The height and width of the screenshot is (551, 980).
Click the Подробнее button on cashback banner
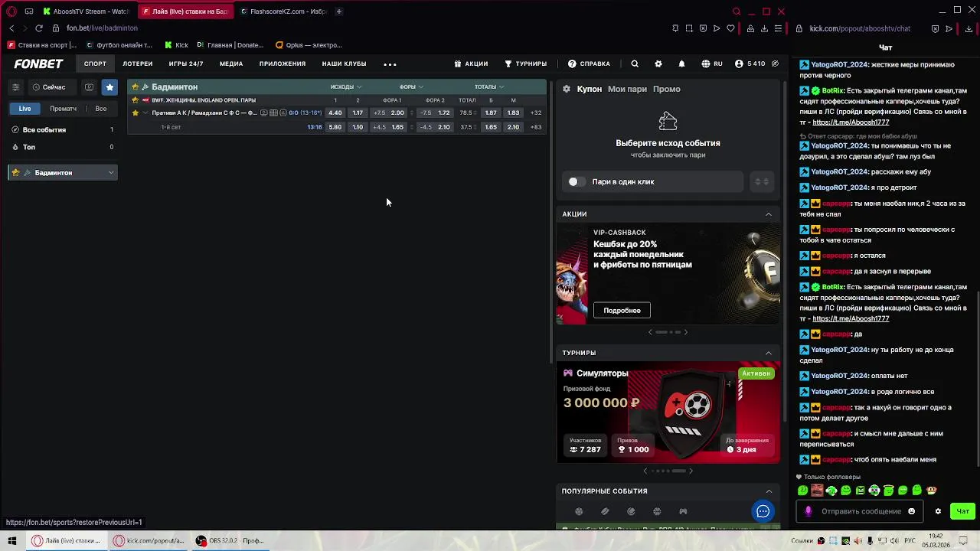tap(622, 311)
